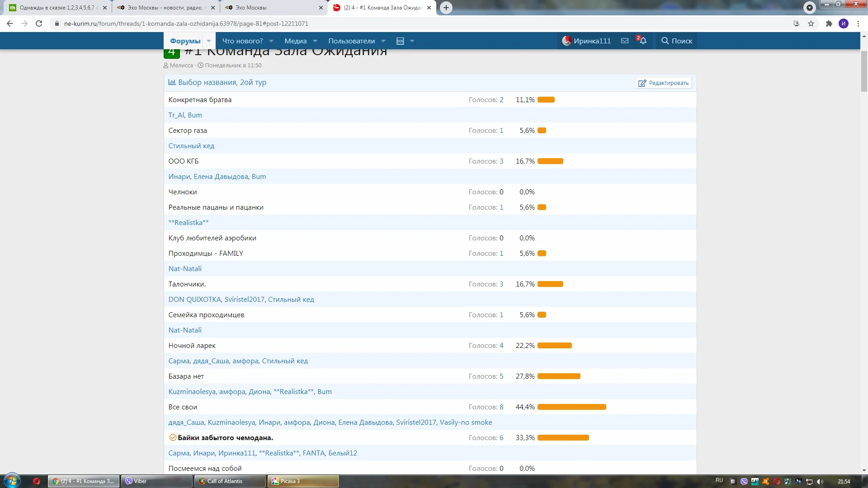This screenshot has width=868, height=488.
Task: Open a new browser tab
Action: [x=446, y=8]
